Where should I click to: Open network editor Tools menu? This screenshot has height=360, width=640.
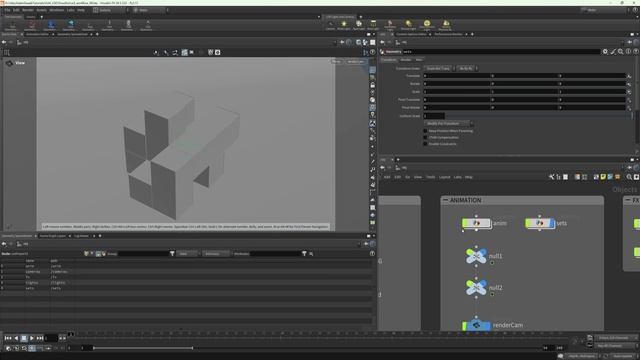(x=431, y=177)
